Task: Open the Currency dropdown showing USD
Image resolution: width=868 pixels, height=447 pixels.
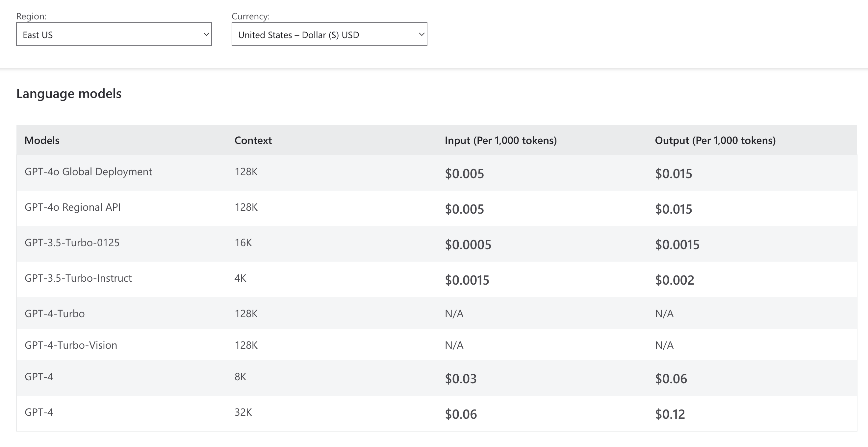Action: [329, 34]
